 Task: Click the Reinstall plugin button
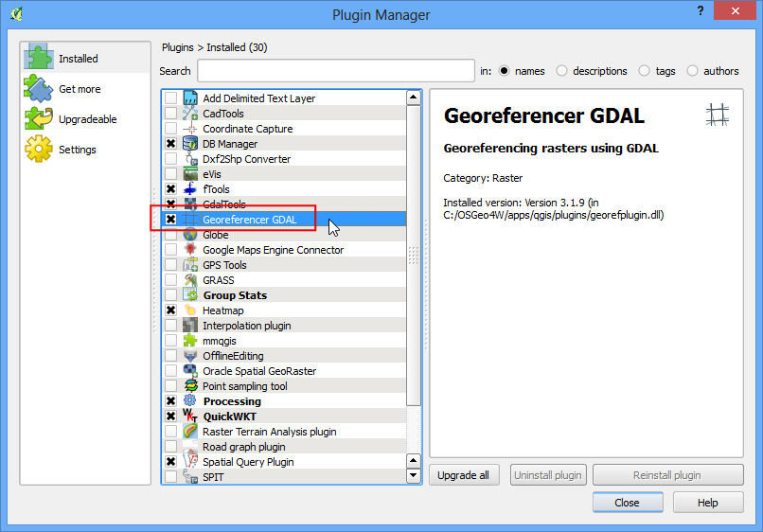click(667, 475)
